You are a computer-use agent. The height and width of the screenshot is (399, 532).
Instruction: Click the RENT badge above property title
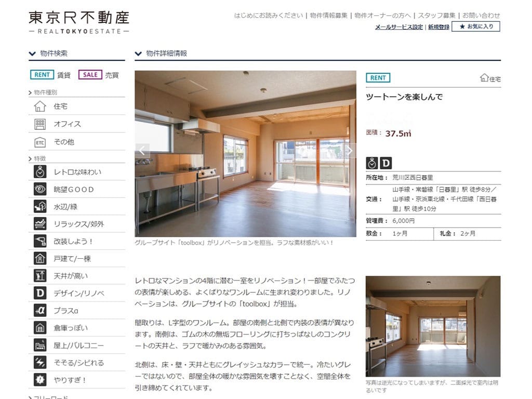378,78
